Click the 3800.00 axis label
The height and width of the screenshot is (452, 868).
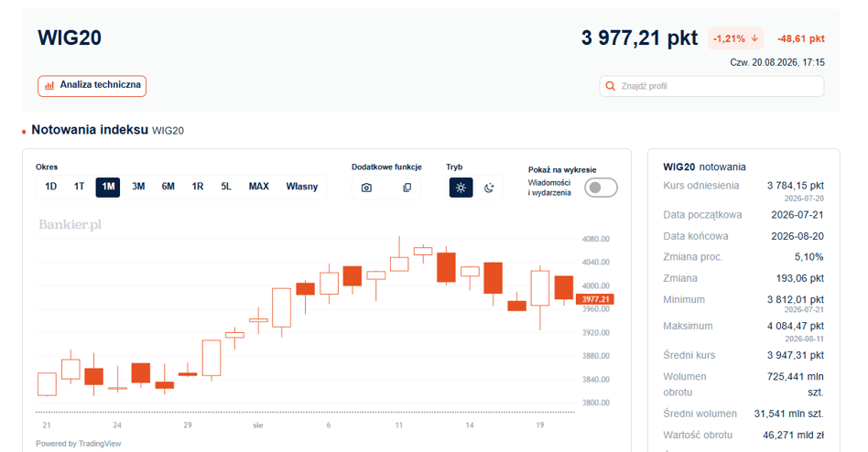[x=596, y=403]
